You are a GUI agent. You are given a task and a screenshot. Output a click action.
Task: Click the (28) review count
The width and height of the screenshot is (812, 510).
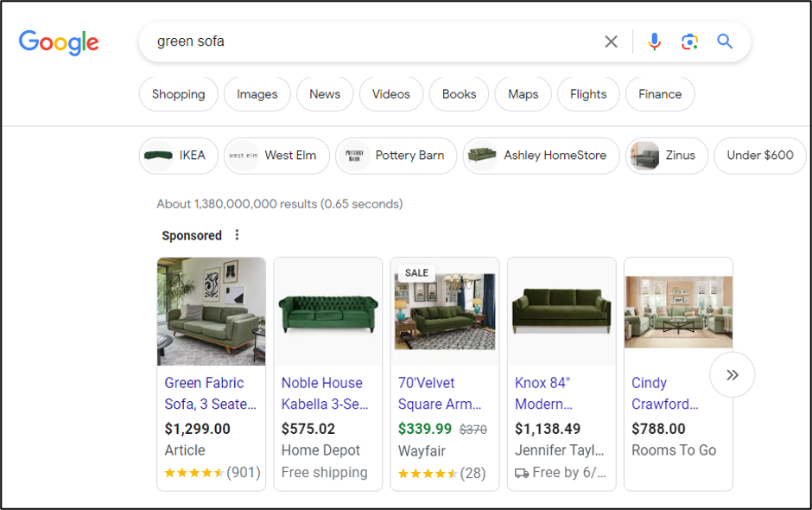point(473,473)
